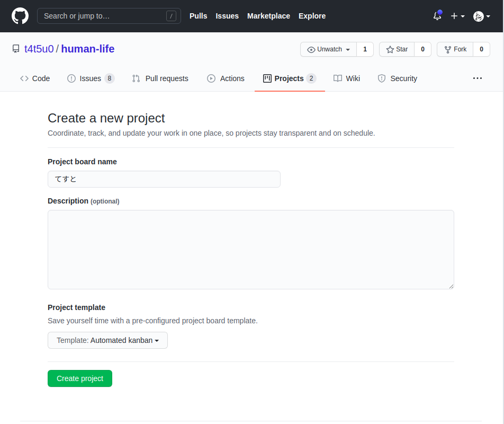Click the Issues count badge 8
Viewport: 504px width, 424px height.
point(109,78)
